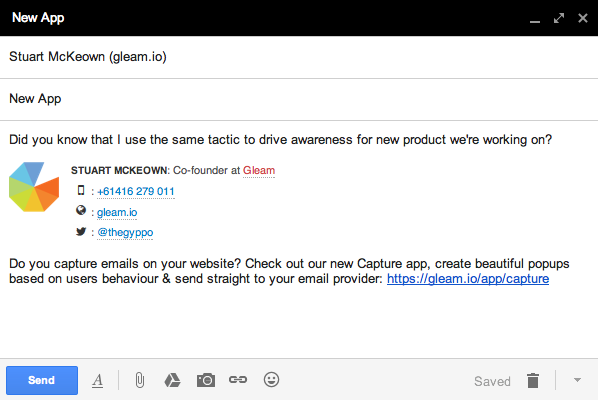Image resolution: width=598 pixels, height=400 pixels.
Task: Click the Gleam logo in the signature
Action: tap(34, 187)
